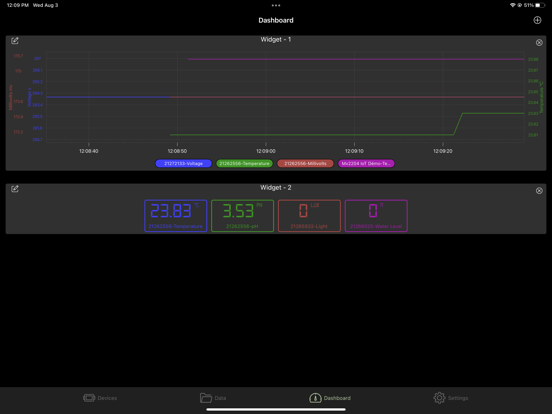Select the Water Level gauge tile
552x414 pixels.
click(x=376, y=216)
